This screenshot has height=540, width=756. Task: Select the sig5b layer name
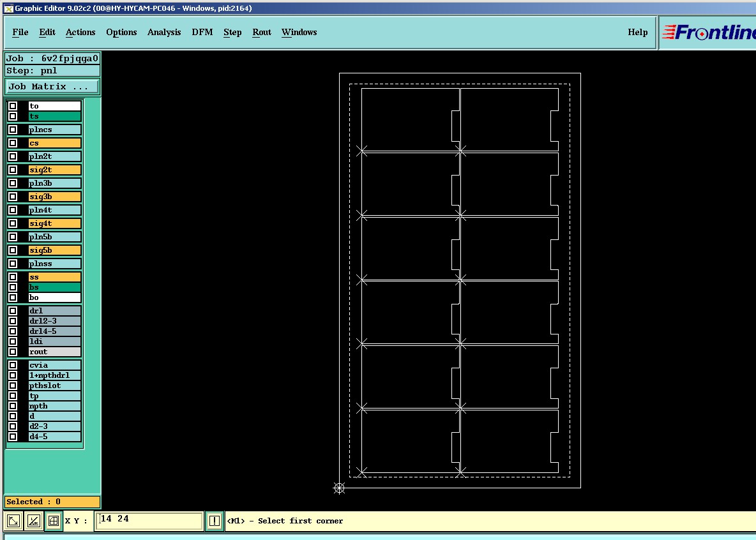54,250
